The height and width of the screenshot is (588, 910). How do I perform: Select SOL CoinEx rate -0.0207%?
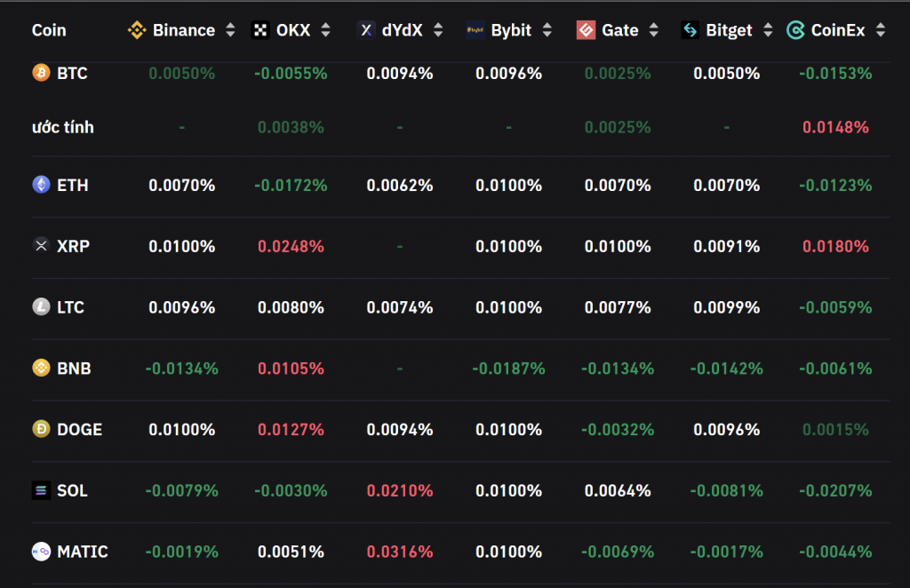point(835,490)
